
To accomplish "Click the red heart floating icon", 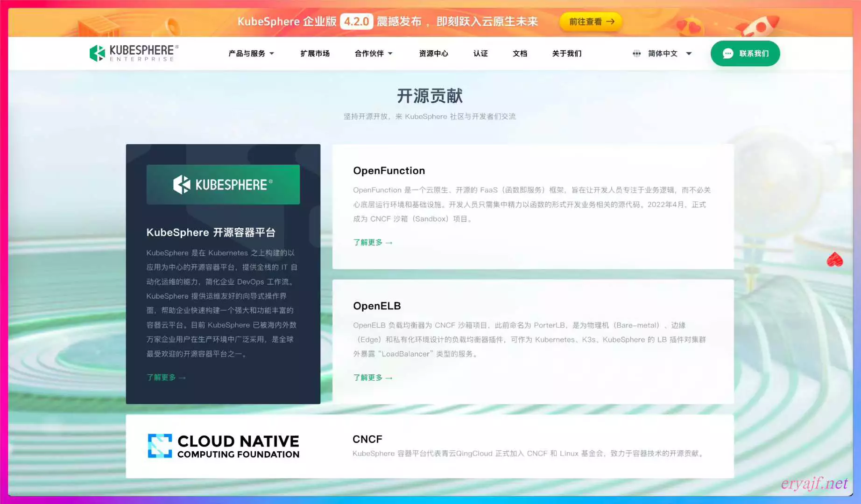I will pos(834,259).
